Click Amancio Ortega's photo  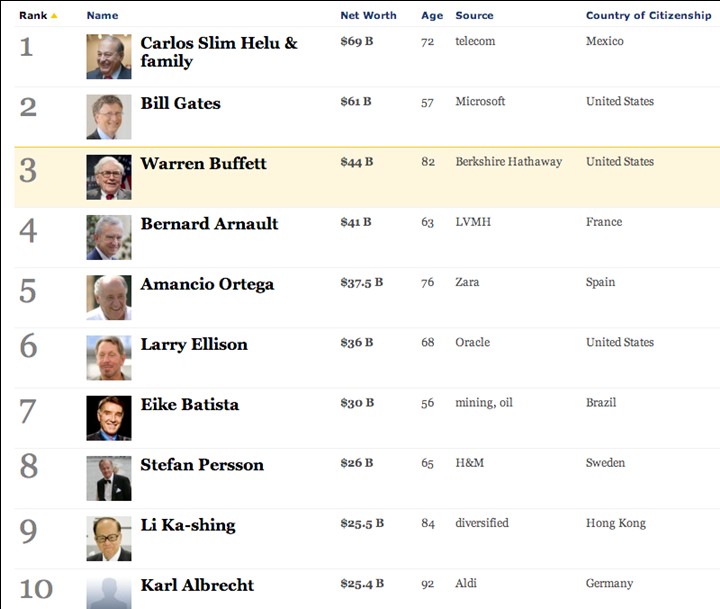[x=108, y=297]
